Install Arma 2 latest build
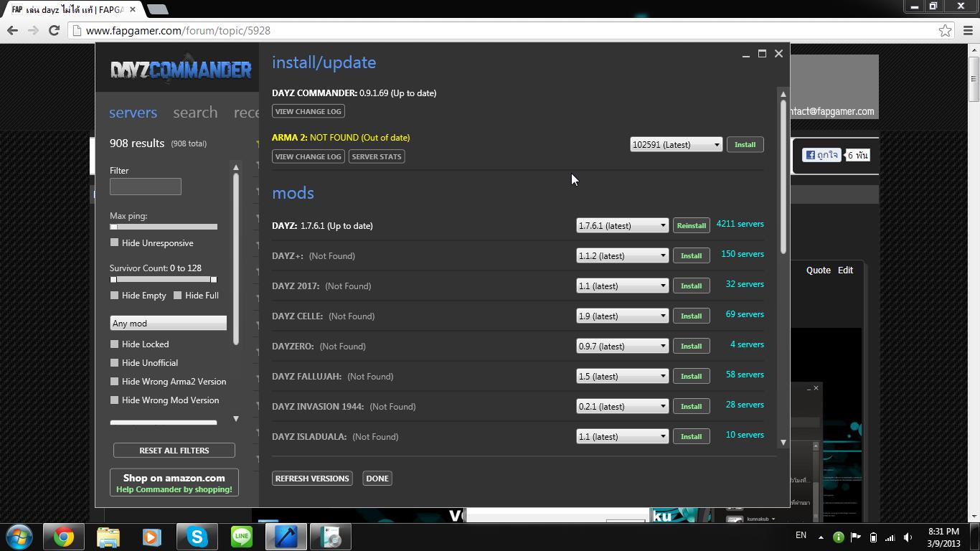The height and width of the screenshot is (551, 980). [745, 144]
